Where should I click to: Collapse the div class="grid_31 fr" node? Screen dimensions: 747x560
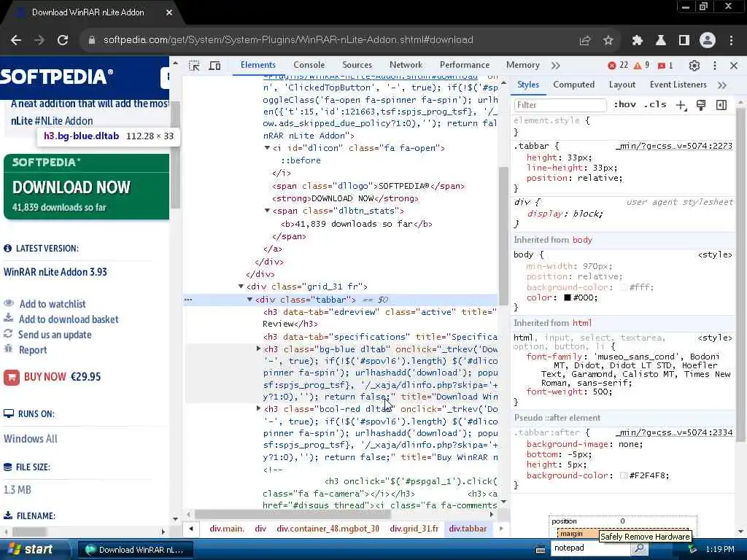pos(241,287)
